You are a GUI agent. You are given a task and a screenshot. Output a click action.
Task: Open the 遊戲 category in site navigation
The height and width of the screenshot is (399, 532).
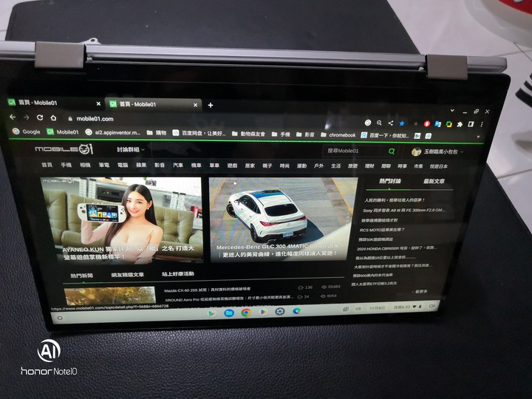click(x=232, y=166)
